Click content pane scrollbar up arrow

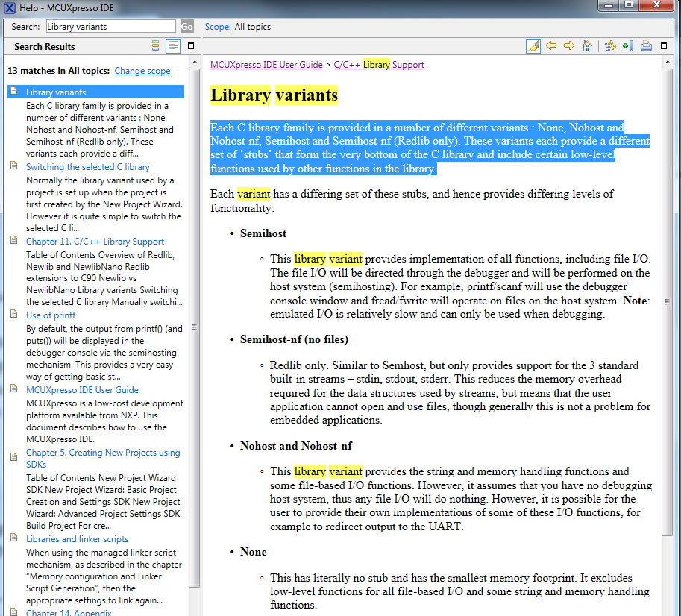(667, 63)
